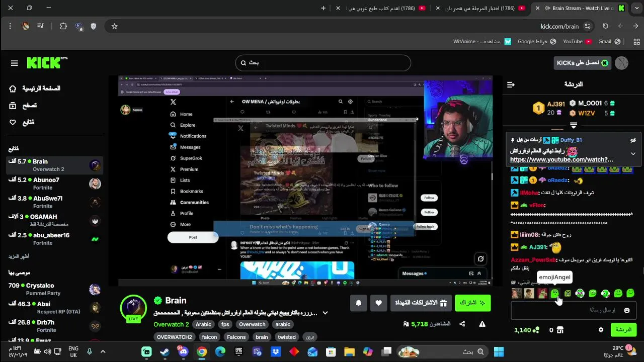Viewport: 644px width, 362px height.
Task: Switch to the 'اختبار المرجلة' YouTube tab
Action: coord(481,8)
